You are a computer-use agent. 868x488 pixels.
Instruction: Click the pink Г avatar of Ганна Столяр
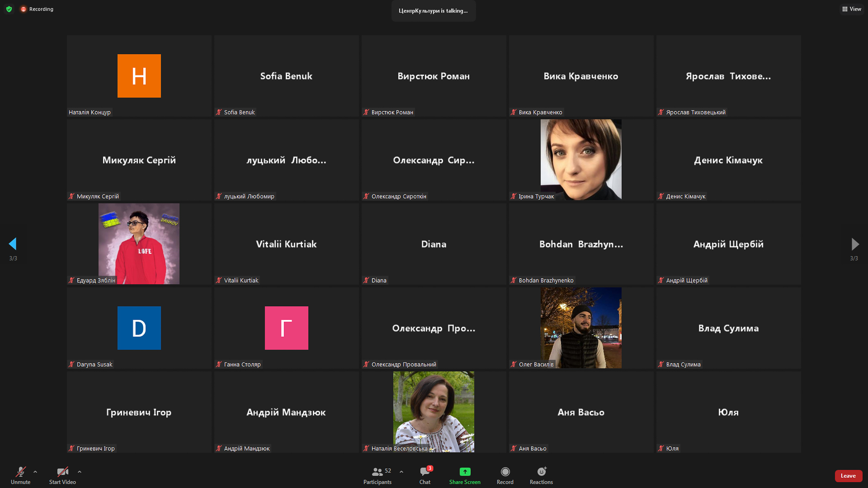tap(286, 328)
